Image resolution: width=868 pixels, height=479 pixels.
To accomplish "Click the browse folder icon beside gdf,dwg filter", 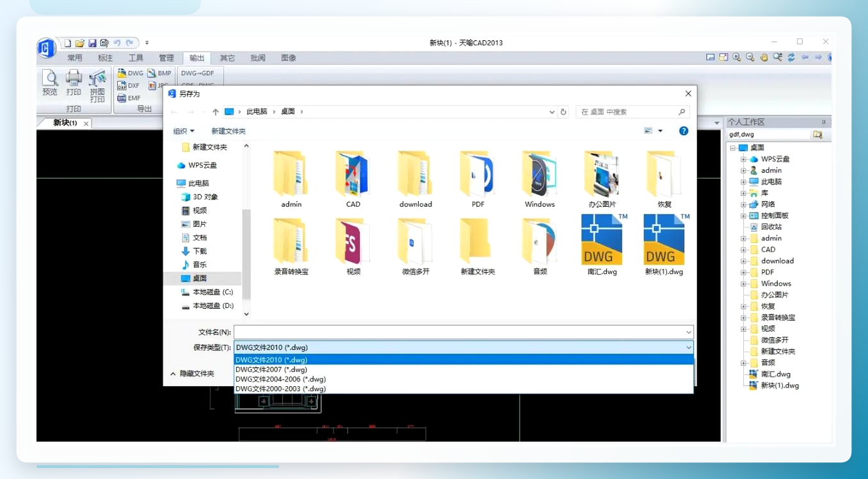I will pos(817,134).
